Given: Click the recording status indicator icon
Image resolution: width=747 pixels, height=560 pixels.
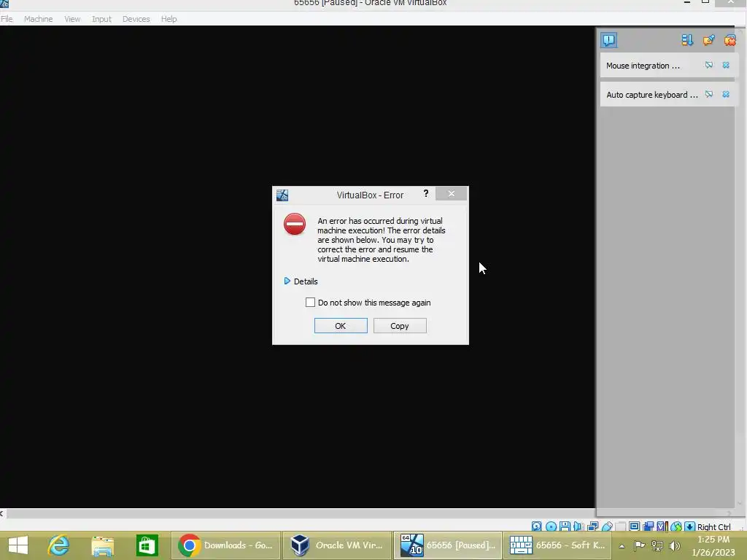Looking at the screenshot, I should coord(648,526).
